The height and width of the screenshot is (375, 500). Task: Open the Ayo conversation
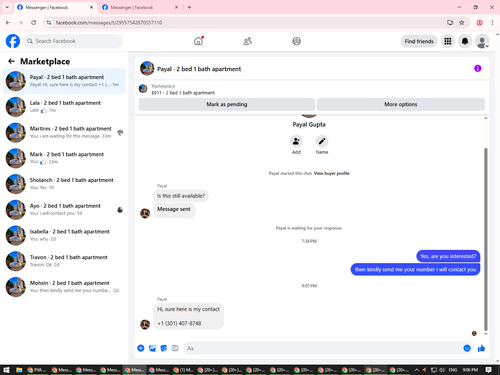(x=64, y=210)
